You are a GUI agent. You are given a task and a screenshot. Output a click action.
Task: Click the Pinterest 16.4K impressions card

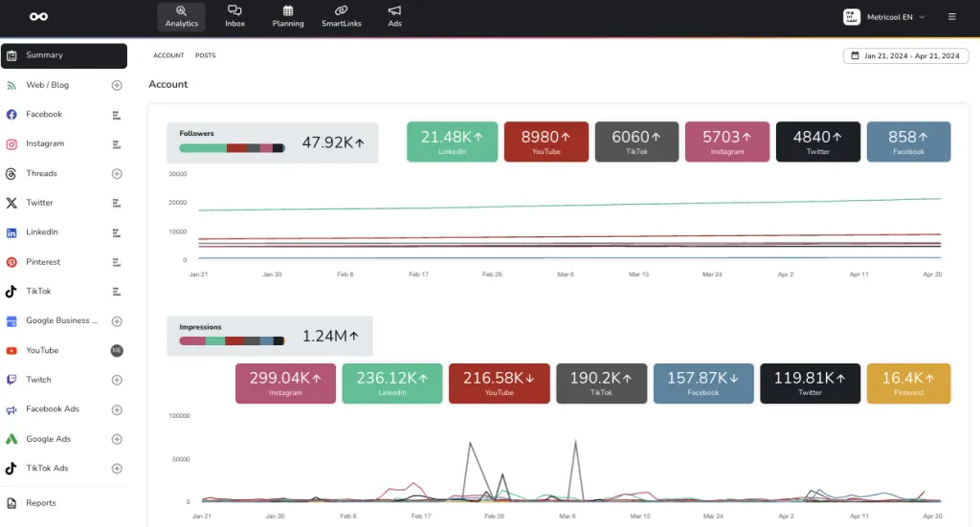point(908,384)
